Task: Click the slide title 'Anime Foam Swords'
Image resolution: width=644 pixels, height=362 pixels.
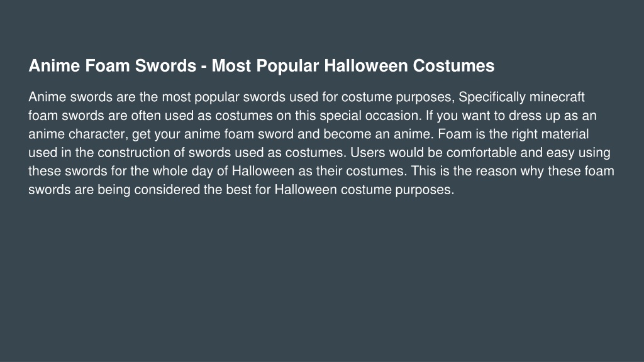Action: point(112,66)
